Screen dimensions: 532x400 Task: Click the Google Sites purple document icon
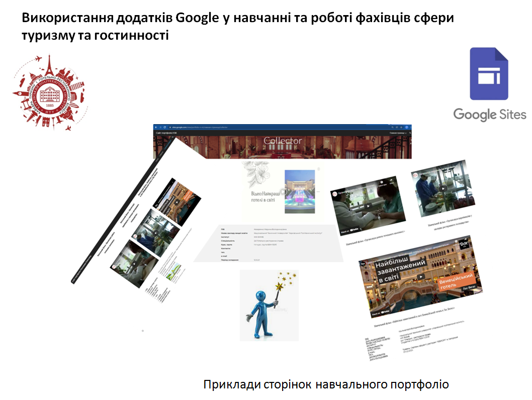(x=489, y=73)
